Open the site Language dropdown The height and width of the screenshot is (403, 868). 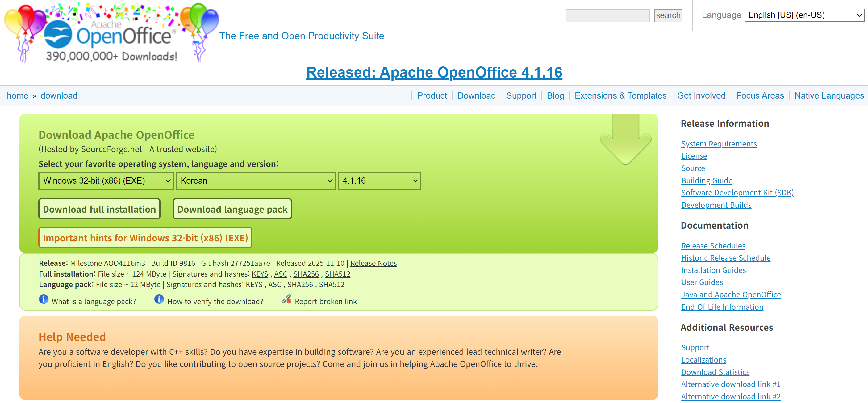point(804,15)
